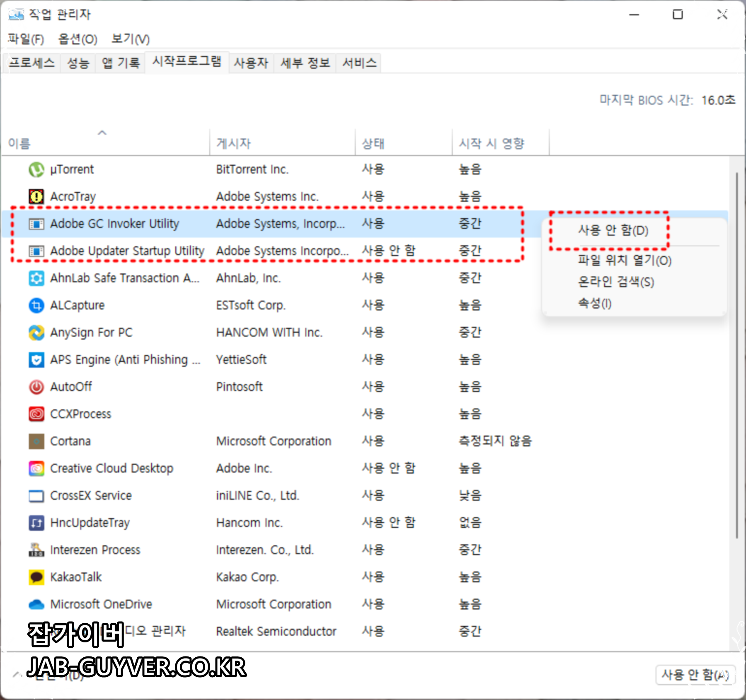The height and width of the screenshot is (700, 746).
Task: Sort by the 시작 시 영향 column header
Action: tap(501, 143)
